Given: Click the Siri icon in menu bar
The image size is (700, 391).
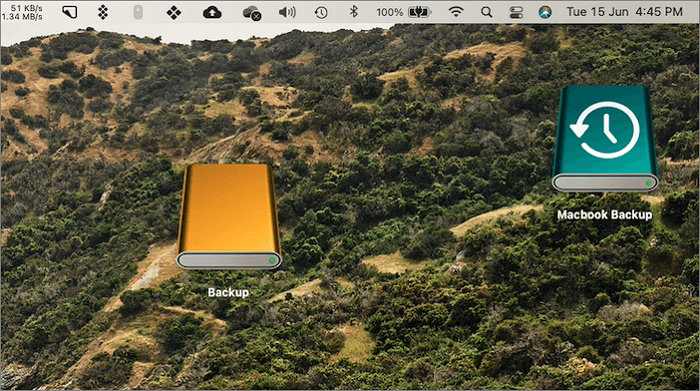Looking at the screenshot, I should [x=545, y=12].
